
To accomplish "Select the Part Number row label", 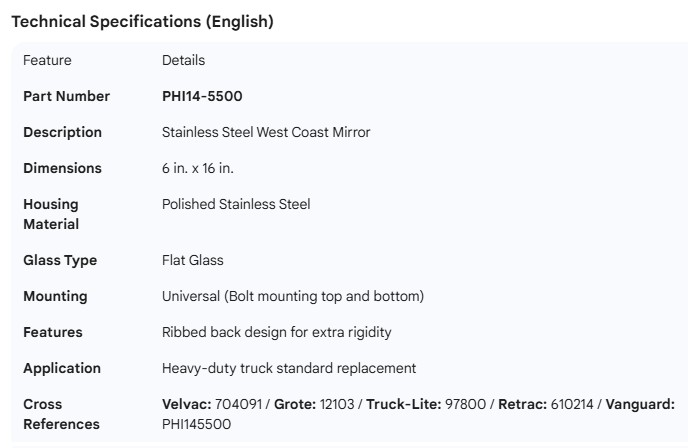I will click(x=66, y=96).
